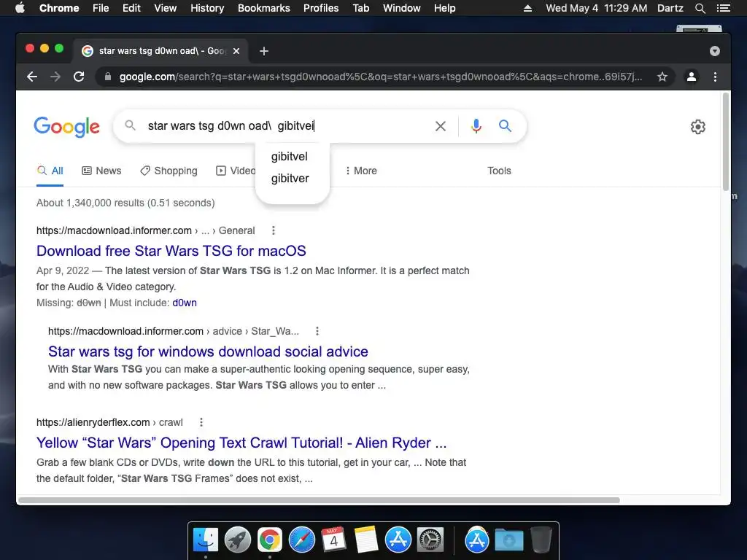Open Download free Star Wars TSG for macOS
The width and height of the screenshot is (747, 560).
click(171, 251)
